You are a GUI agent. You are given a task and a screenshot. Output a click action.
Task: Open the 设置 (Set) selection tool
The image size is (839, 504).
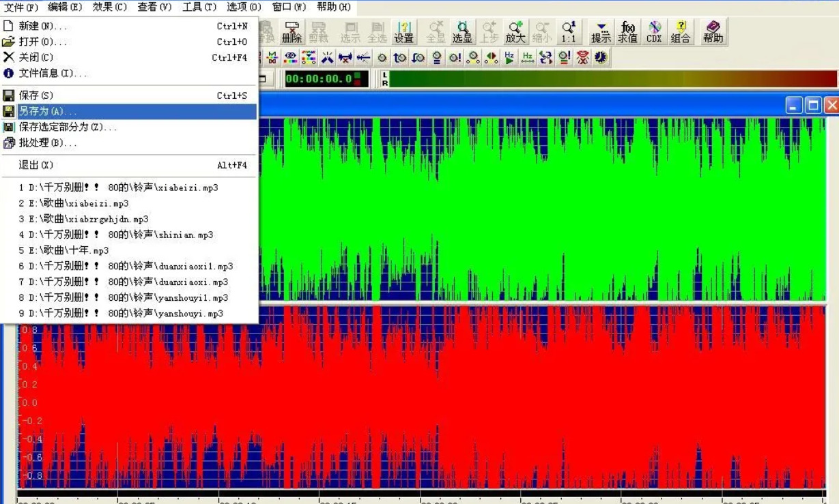click(x=403, y=32)
